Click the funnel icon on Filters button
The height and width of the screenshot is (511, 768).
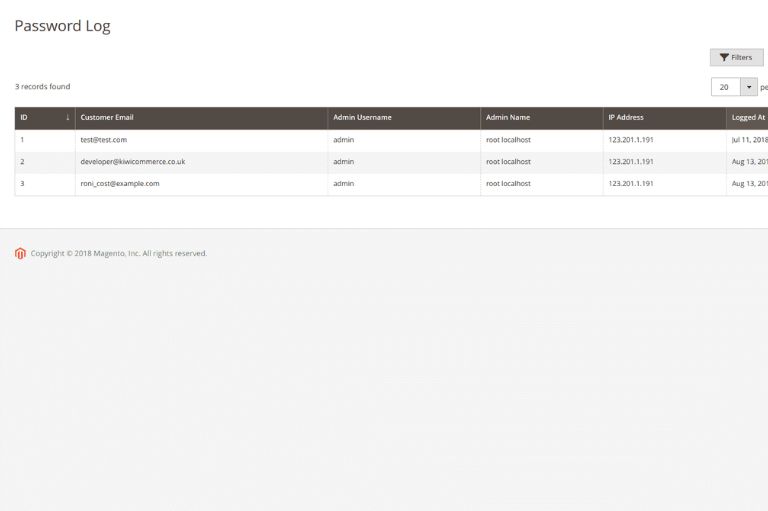724,58
